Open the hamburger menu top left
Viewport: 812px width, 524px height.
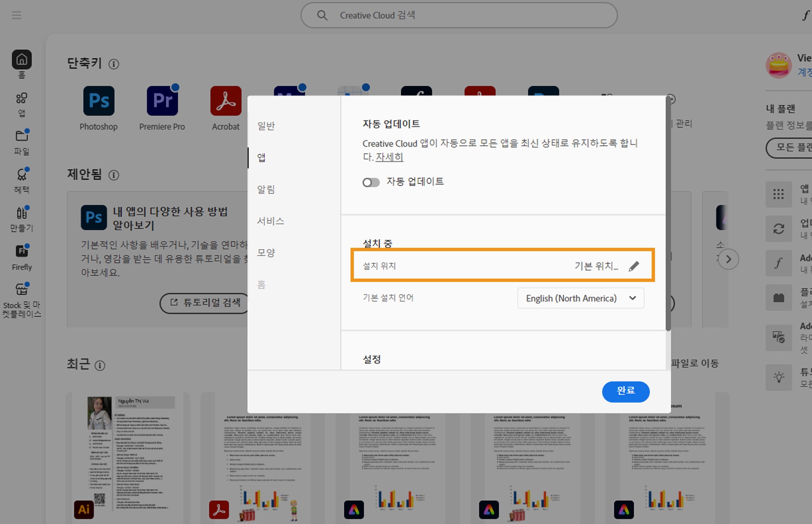[x=16, y=15]
